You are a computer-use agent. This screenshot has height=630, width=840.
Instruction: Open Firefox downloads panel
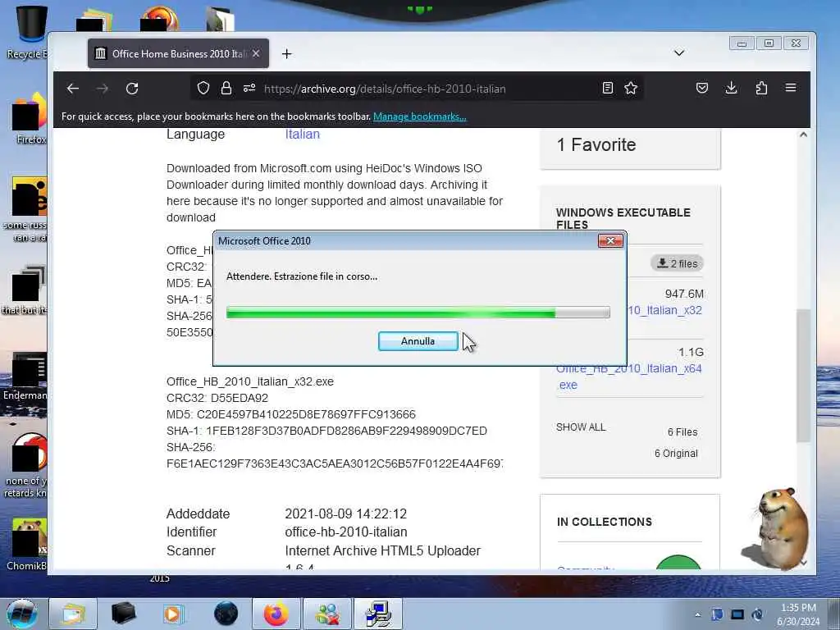pyautogui.click(x=731, y=89)
